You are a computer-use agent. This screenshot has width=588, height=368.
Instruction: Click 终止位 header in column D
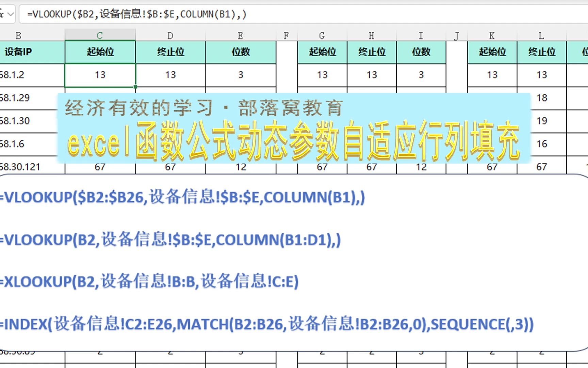170,52
